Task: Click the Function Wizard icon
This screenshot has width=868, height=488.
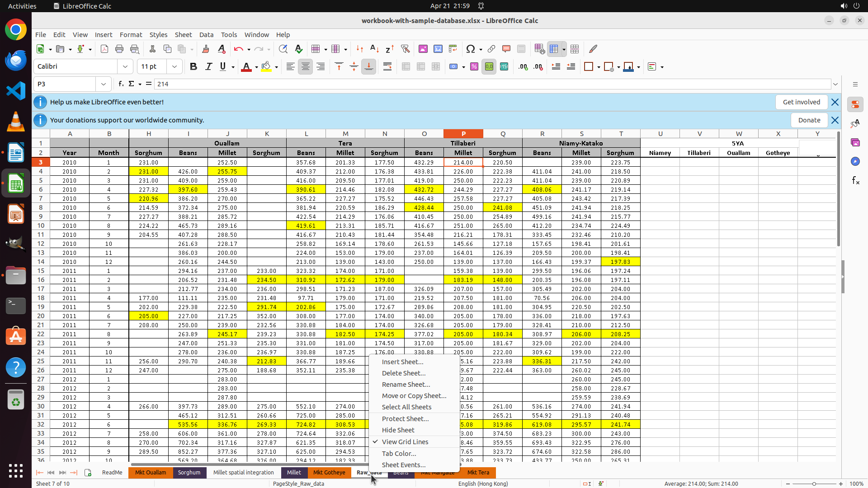Action: point(121,84)
